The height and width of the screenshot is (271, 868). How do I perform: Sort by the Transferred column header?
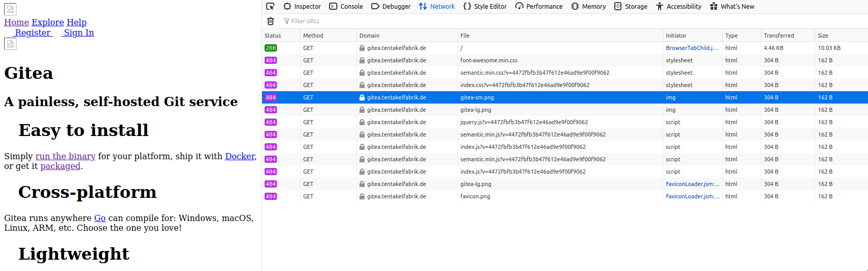[x=788, y=36]
